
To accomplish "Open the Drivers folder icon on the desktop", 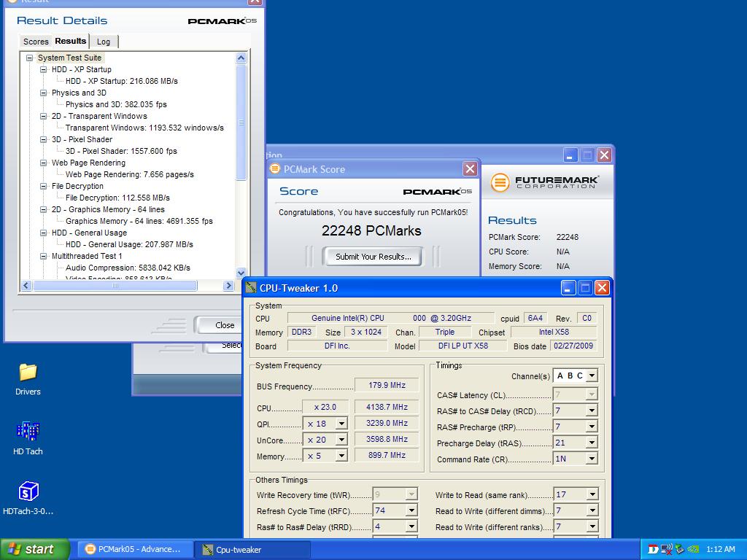I will pos(28,372).
